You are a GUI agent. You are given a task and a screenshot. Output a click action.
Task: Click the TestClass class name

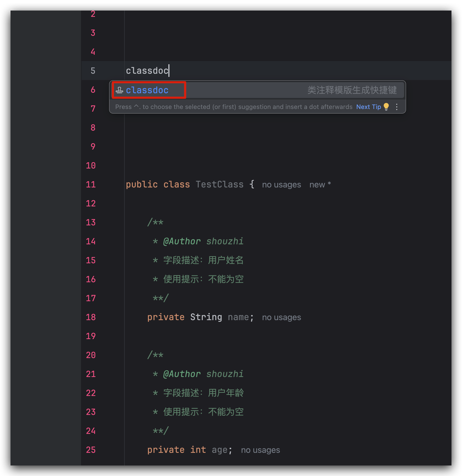pos(219,184)
